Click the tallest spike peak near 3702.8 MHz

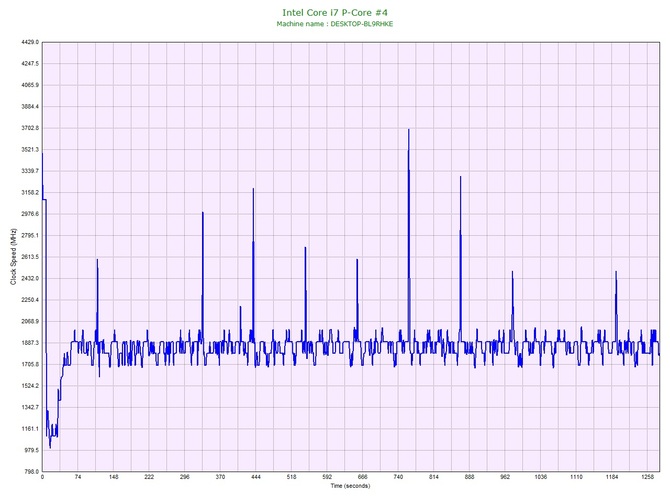(x=408, y=129)
